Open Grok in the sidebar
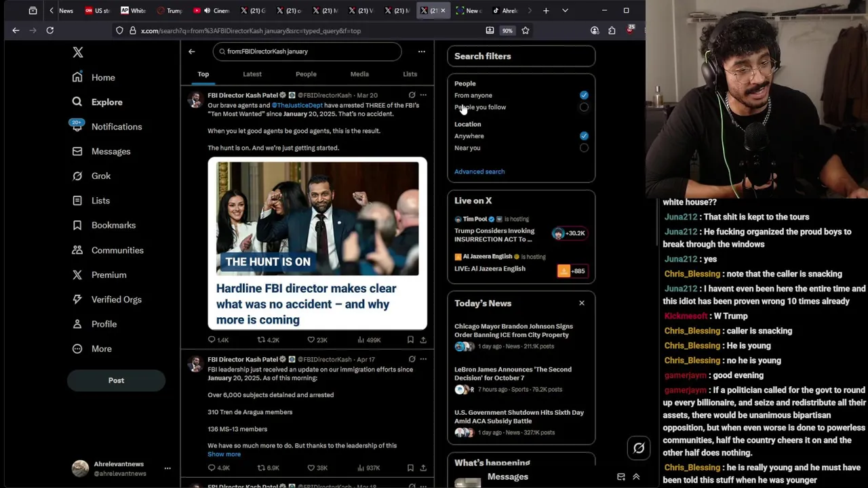Image resolution: width=868 pixels, height=488 pixels. 92,176
